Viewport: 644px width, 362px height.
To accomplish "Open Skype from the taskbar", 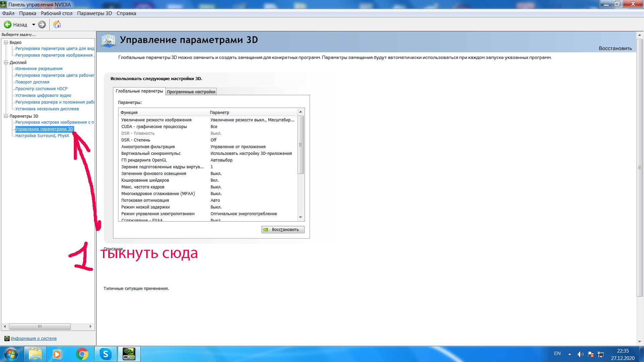I will pos(105,354).
